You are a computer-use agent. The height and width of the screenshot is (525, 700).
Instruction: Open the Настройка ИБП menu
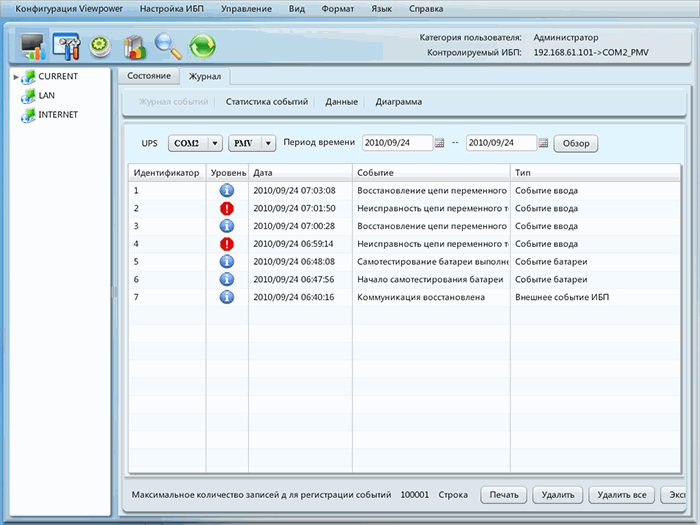[171, 9]
